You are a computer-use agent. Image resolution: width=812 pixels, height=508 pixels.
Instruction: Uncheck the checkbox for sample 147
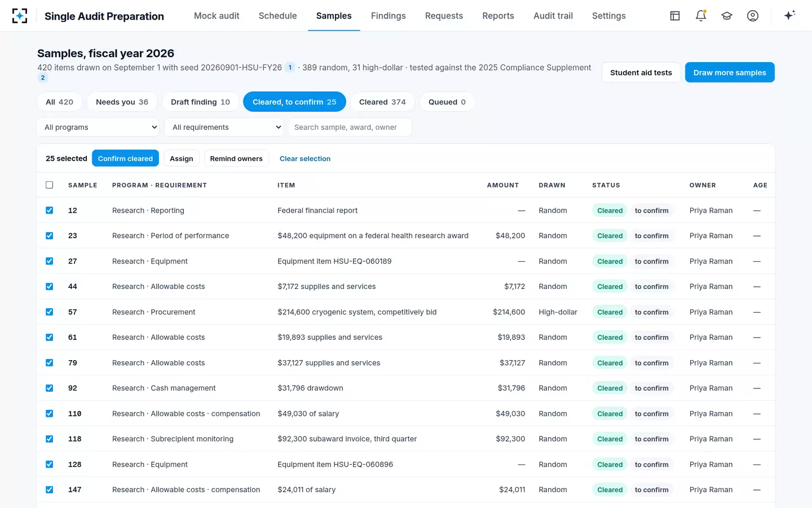[x=50, y=490]
